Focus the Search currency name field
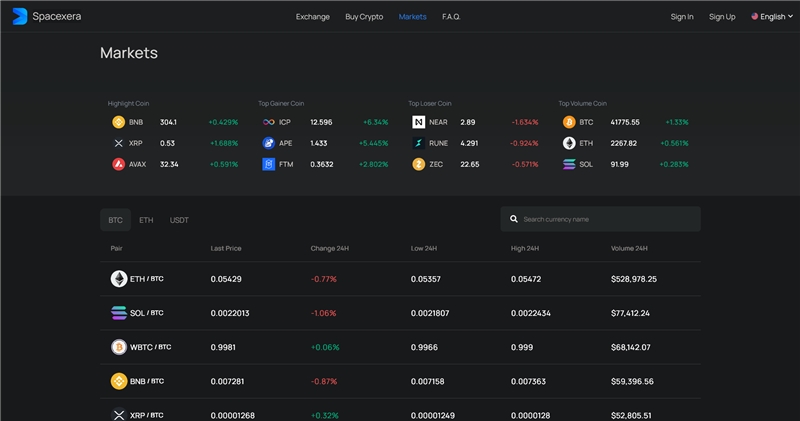This screenshot has width=800, height=421. (x=601, y=219)
